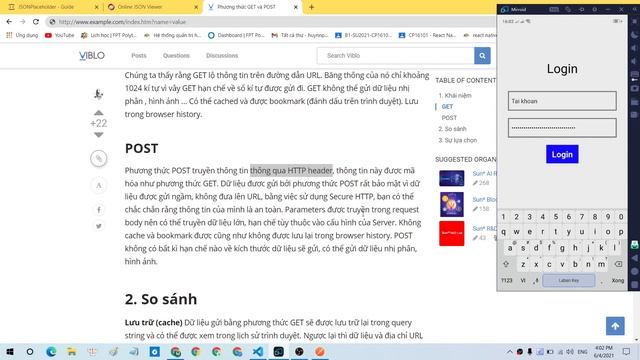Open Windows Start menu
This screenshot has width=640, height=360.
pos(10,351)
